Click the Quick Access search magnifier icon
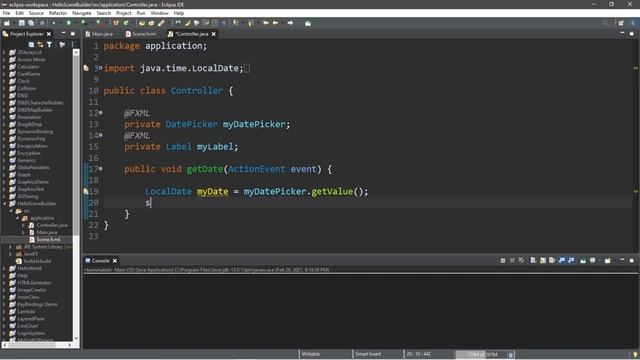This screenshot has width=640, height=360. coord(606,23)
